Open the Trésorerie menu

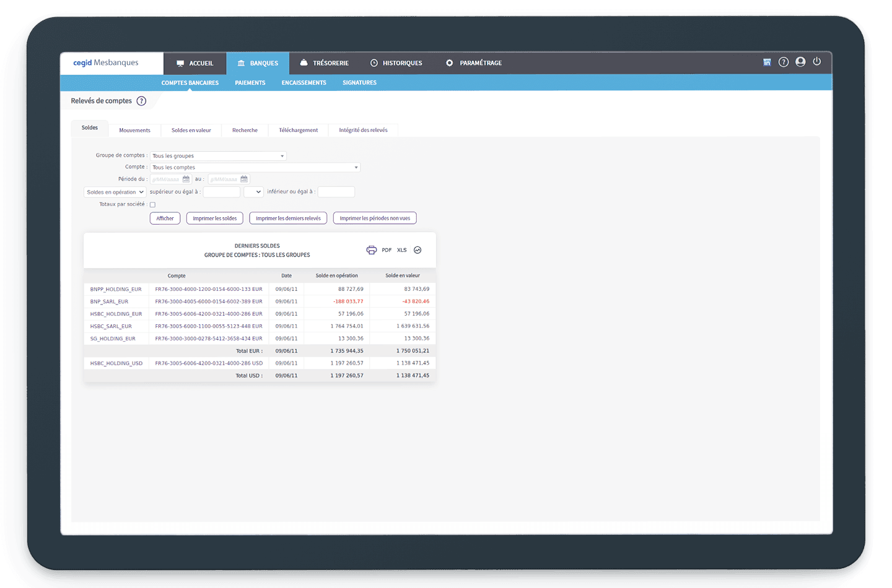[x=324, y=63]
